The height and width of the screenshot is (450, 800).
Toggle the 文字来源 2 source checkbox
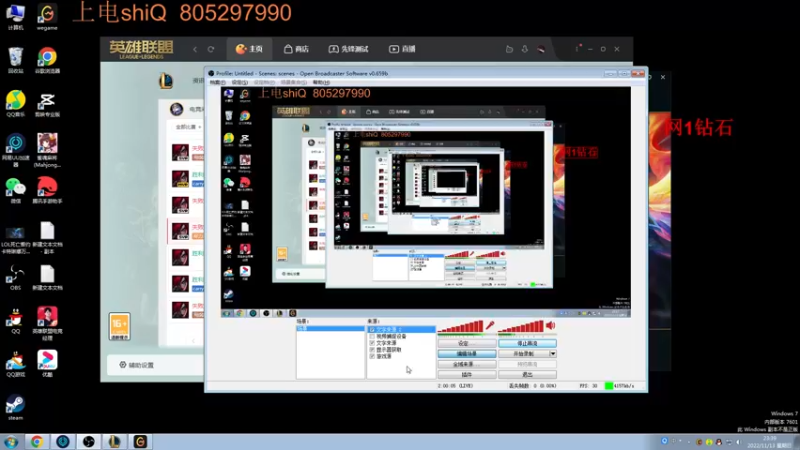[x=372, y=330]
